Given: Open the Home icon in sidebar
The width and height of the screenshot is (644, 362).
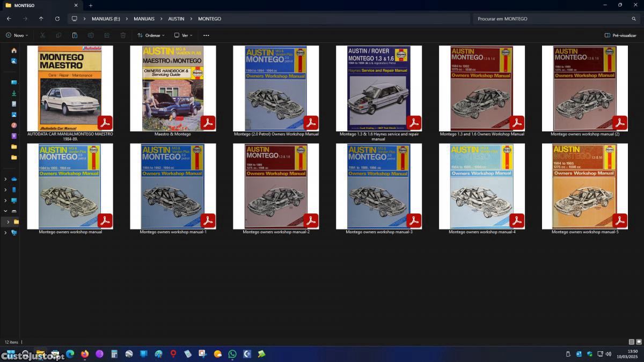Looking at the screenshot, I should pos(14,50).
